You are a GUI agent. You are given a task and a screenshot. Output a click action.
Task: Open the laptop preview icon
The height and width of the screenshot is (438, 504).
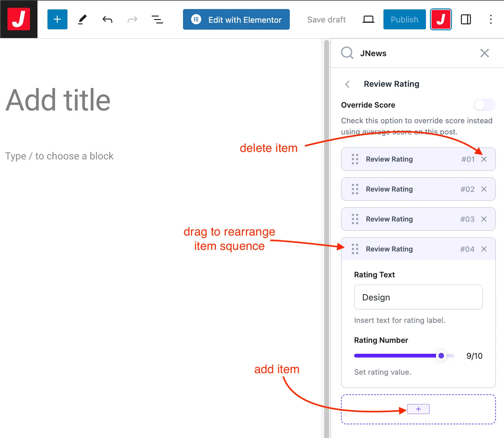pyautogui.click(x=368, y=19)
